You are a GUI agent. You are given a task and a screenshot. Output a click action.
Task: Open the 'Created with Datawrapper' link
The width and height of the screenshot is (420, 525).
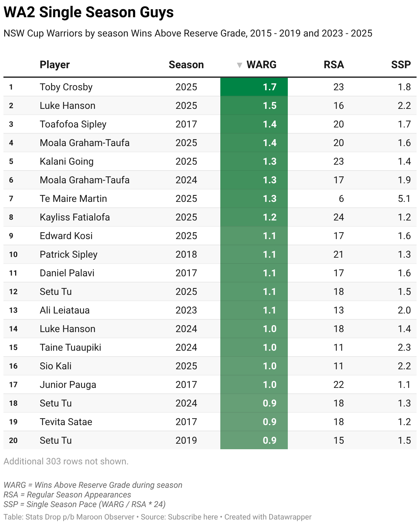click(x=268, y=517)
